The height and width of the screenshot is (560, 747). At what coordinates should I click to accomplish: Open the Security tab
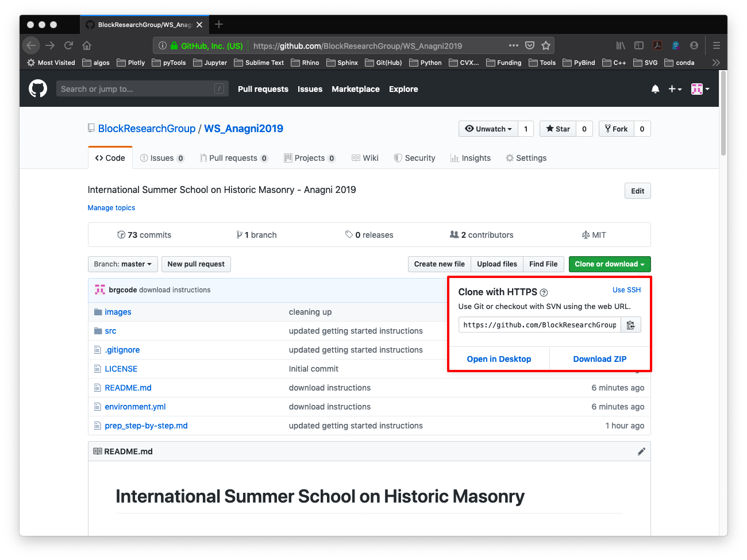414,158
